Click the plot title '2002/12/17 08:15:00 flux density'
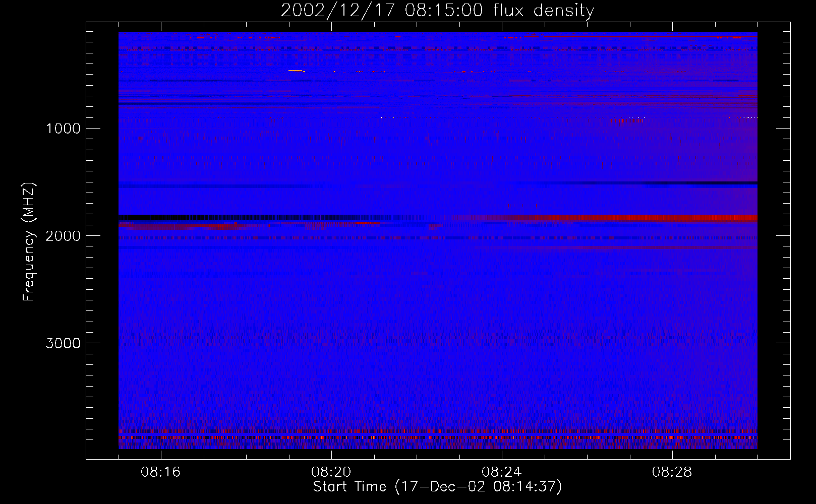The image size is (816, 504). tap(437, 10)
